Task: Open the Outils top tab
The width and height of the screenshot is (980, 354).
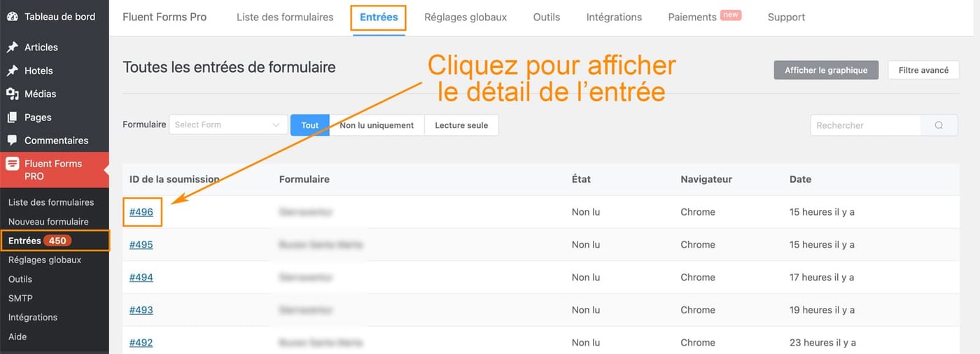Action: point(547,17)
